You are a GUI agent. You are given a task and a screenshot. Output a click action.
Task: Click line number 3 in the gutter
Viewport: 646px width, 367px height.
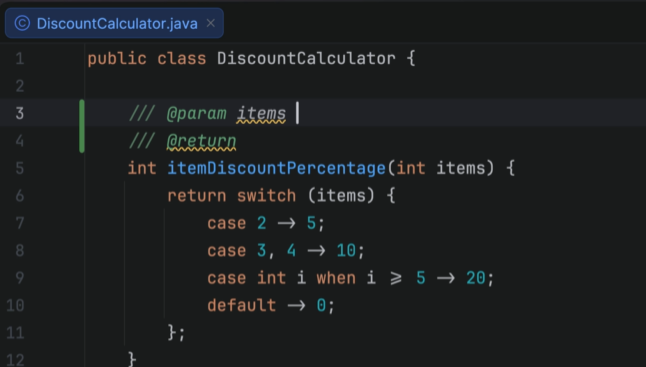20,113
